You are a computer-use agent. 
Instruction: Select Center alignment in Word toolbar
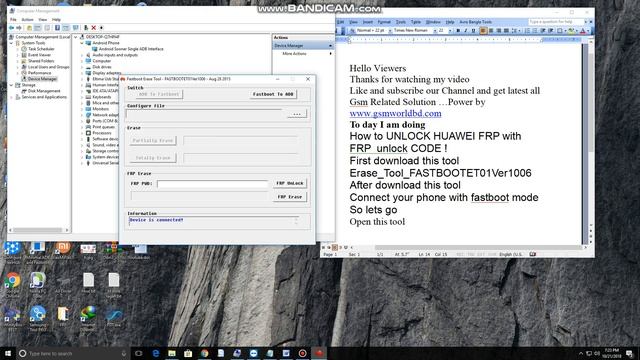[491, 31]
